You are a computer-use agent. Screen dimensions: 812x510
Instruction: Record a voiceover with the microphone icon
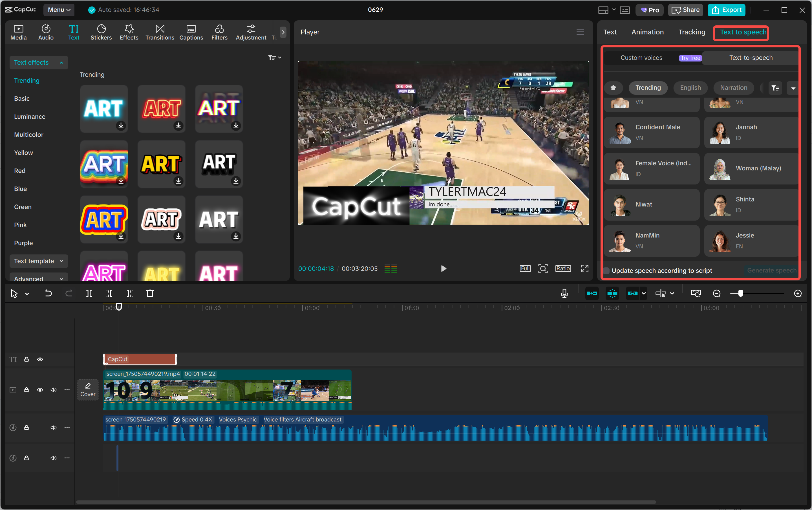point(564,293)
